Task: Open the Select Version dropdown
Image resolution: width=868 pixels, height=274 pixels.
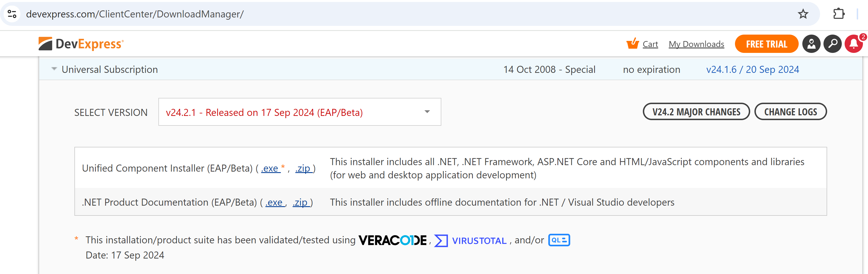Action: (300, 112)
